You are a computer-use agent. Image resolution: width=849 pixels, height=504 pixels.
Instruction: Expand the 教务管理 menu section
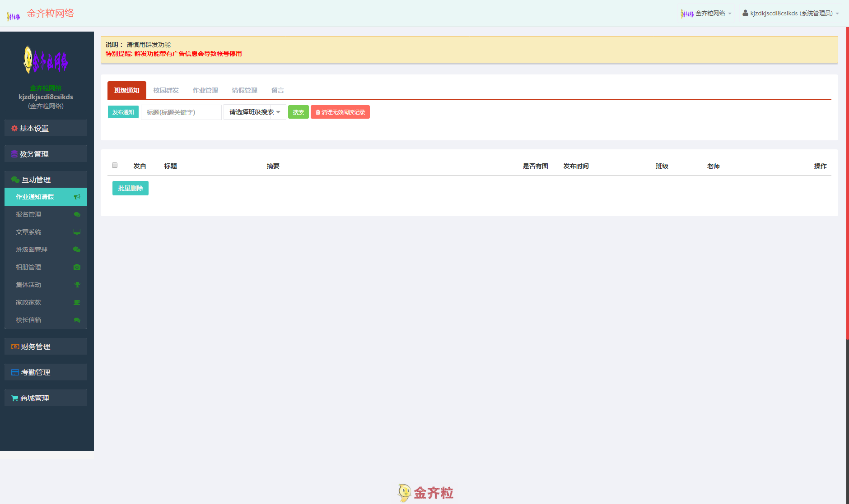46,154
